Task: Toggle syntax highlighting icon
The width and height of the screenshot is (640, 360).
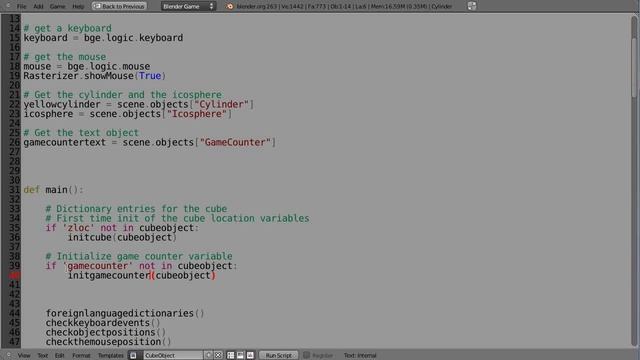Action: click(x=250, y=356)
